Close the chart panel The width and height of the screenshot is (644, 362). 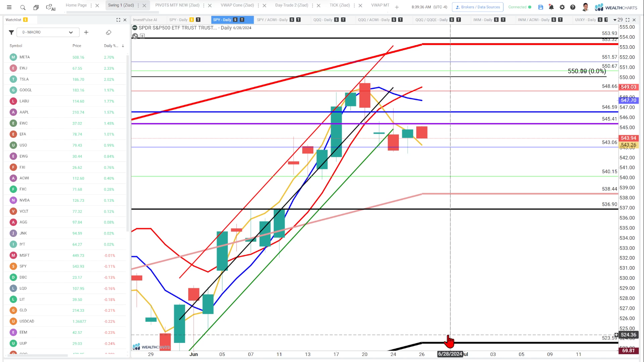[634, 20]
